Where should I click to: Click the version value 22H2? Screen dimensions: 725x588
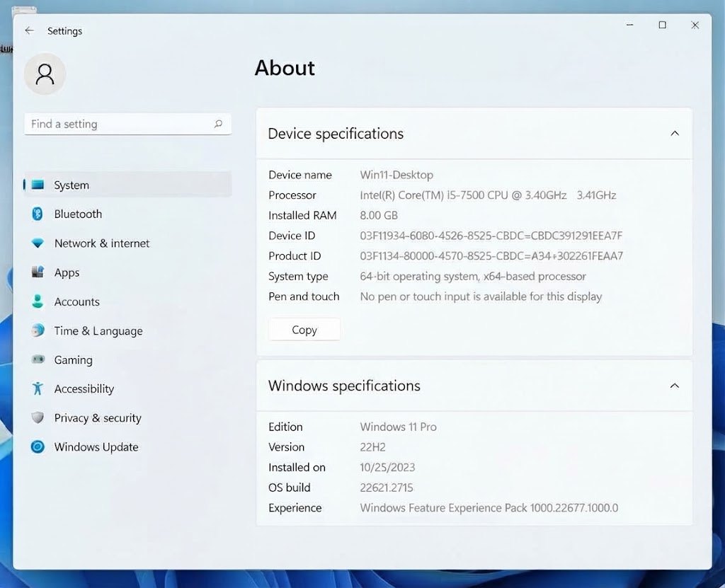click(x=372, y=447)
